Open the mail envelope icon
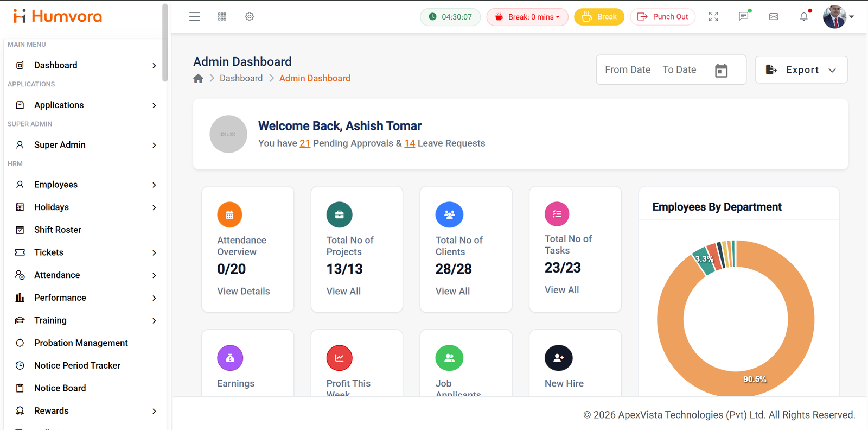Screen dimensions: 868x430 pyautogui.click(x=774, y=17)
